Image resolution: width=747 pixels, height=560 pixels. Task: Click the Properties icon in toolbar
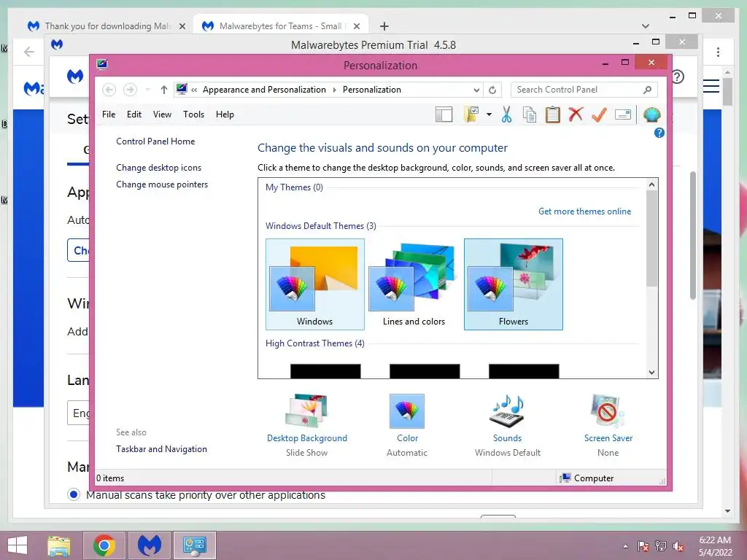click(x=623, y=114)
